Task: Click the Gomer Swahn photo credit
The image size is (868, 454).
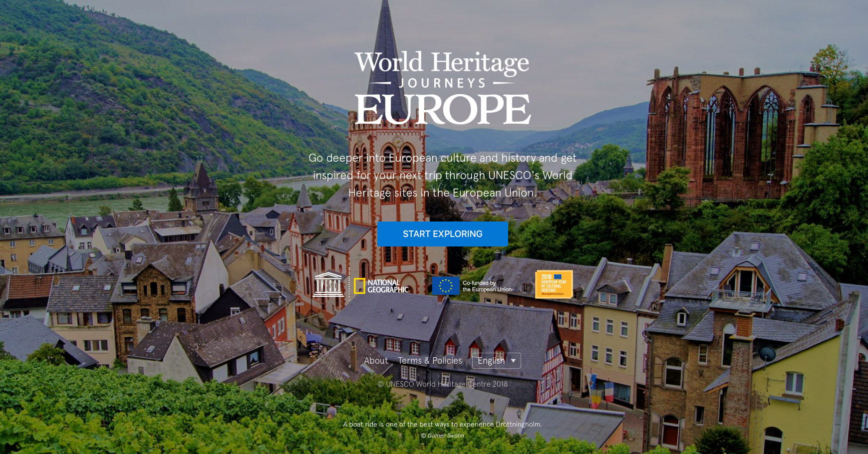Action: coord(442,436)
